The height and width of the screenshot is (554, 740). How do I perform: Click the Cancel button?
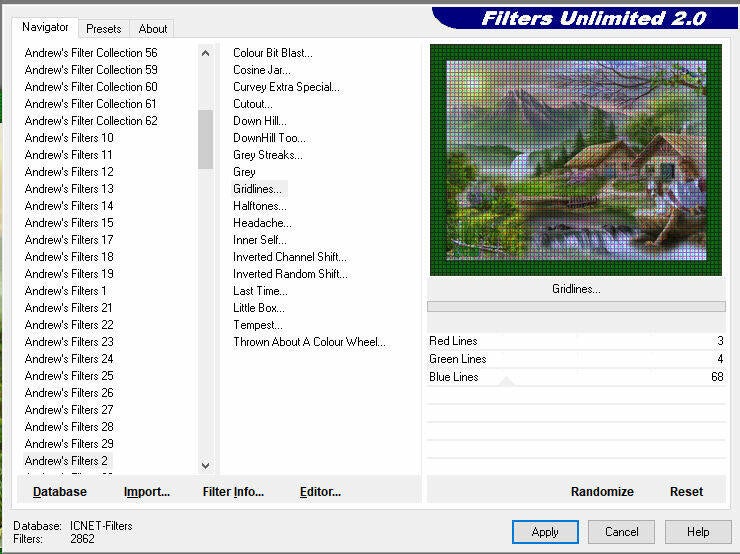[621, 532]
